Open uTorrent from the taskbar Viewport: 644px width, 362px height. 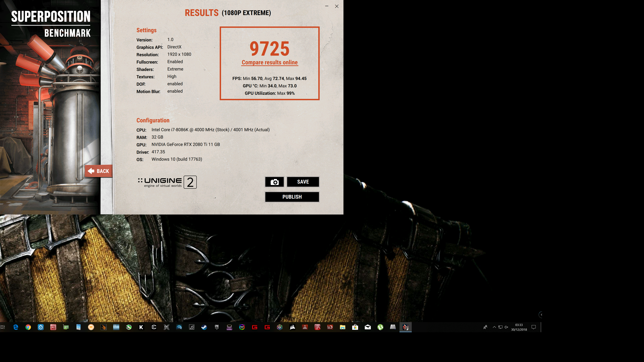click(380, 327)
